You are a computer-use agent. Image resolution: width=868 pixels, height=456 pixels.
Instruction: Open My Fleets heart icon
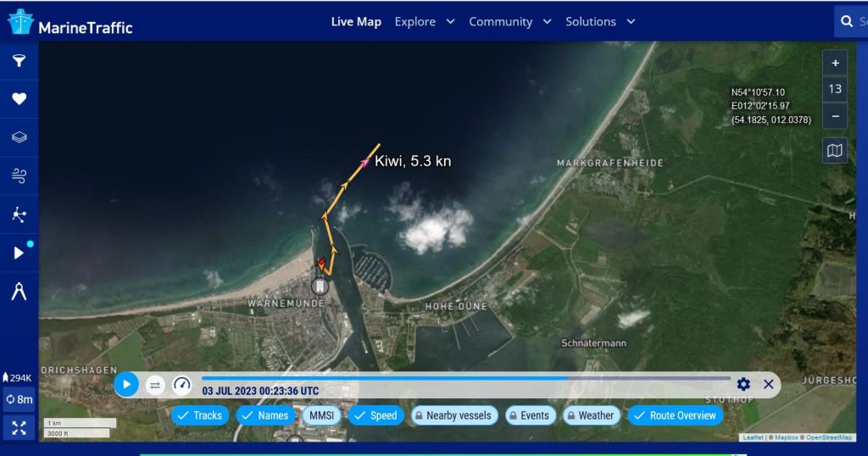19,99
